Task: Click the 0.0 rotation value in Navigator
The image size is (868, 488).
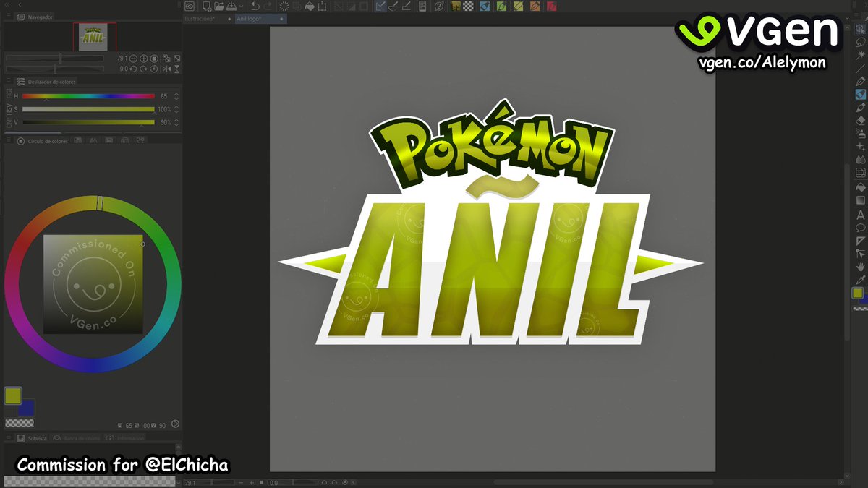Action: [x=124, y=69]
